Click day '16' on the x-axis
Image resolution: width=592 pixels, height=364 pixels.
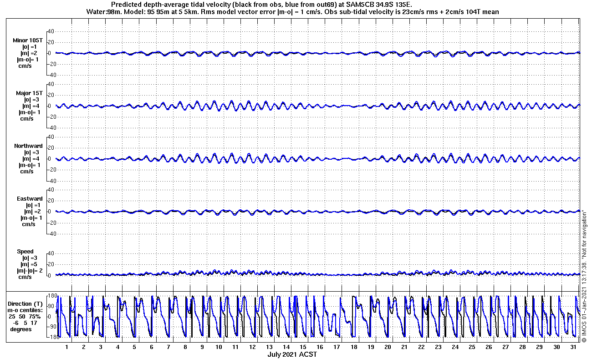tap(320, 347)
